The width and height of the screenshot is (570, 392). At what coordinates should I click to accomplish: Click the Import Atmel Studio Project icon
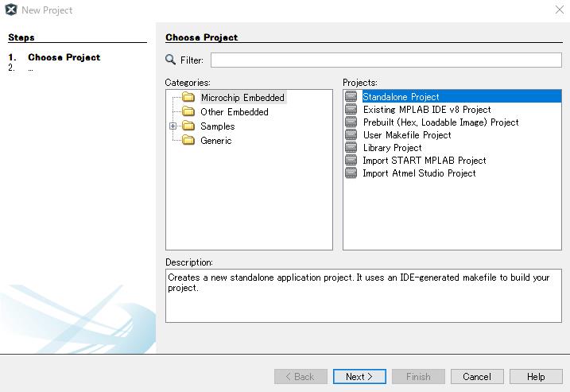351,173
